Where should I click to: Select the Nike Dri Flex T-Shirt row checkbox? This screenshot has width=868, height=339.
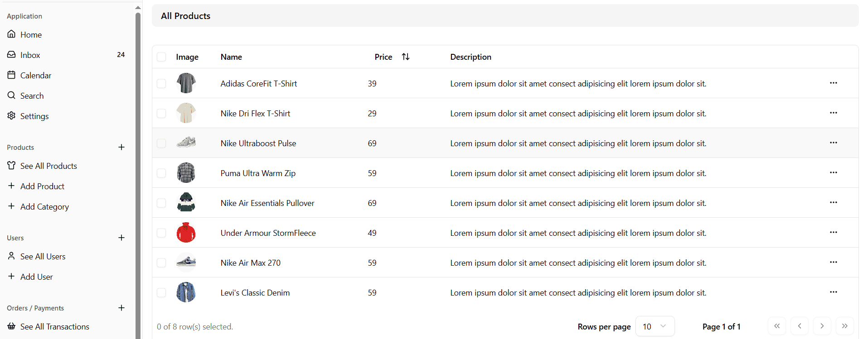(x=161, y=113)
